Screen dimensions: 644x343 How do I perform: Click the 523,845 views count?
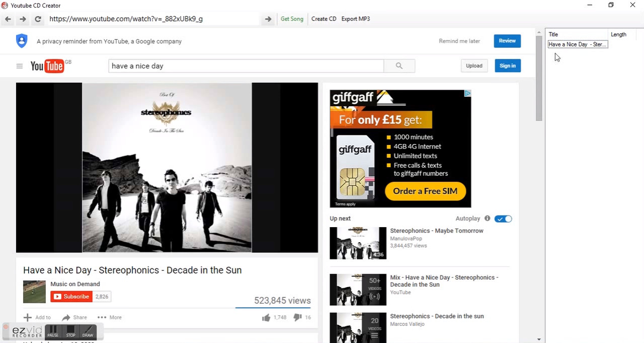click(x=282, y=301)
